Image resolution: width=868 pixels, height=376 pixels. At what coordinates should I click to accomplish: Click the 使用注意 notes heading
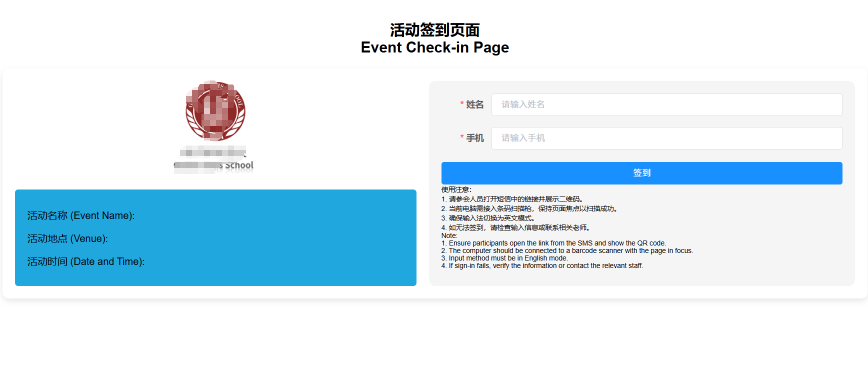456,189
